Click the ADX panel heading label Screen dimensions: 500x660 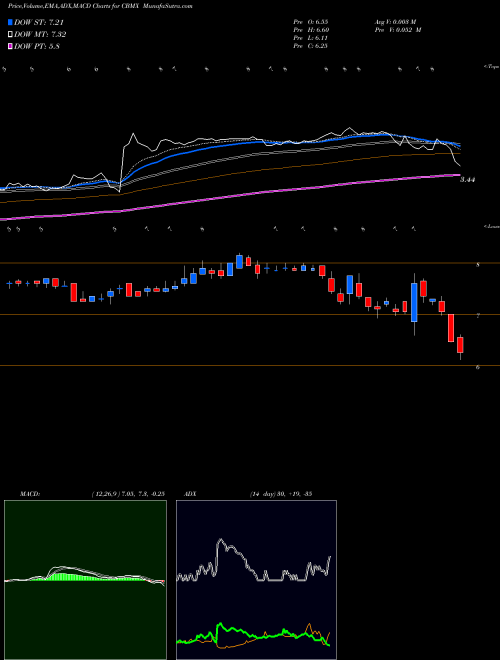(x=190, y=494)
